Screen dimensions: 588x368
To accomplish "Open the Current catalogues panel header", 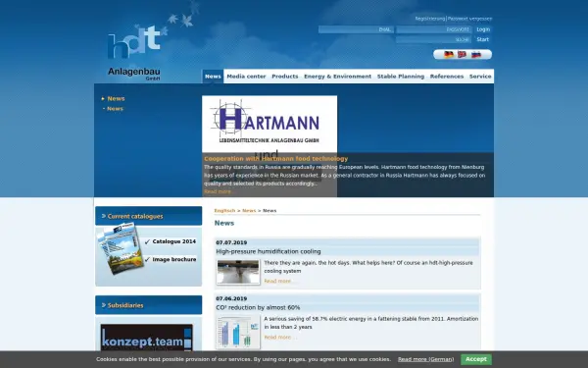I will tap(149, 216).
